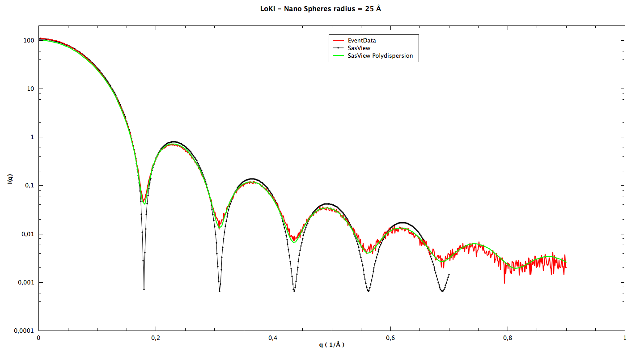Click the q (1/Å) horizontal axis label
The image size is (644, 352).
331,345
